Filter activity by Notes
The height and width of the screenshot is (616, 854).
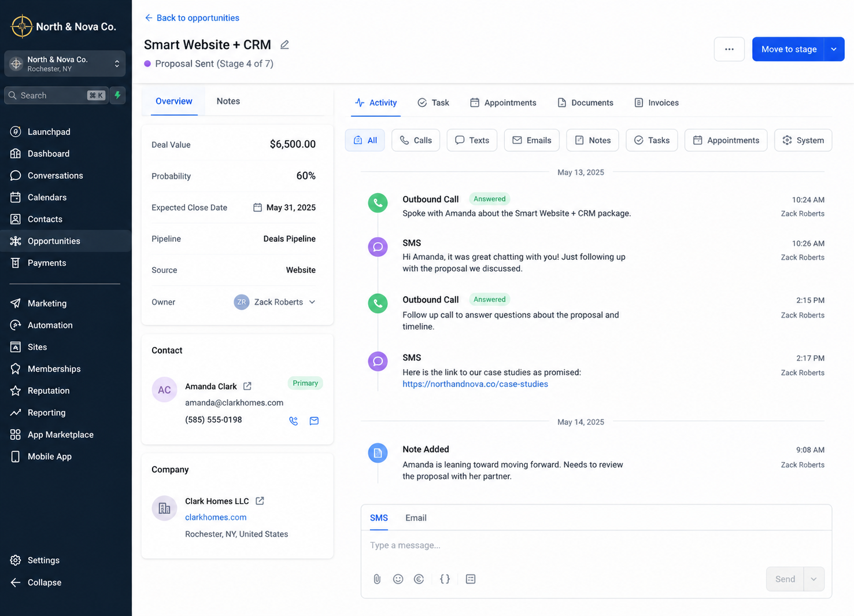(x=593, y=141)
